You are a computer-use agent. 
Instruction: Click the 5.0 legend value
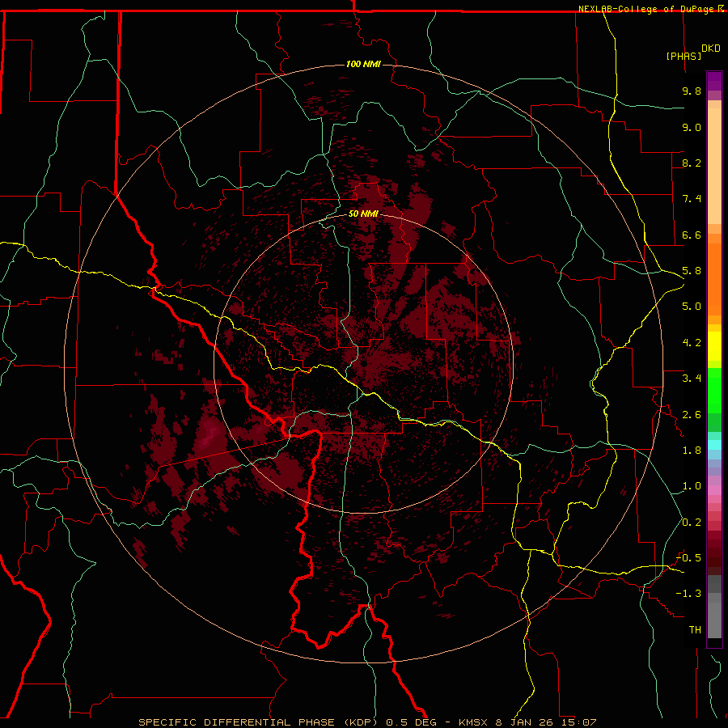692,307
